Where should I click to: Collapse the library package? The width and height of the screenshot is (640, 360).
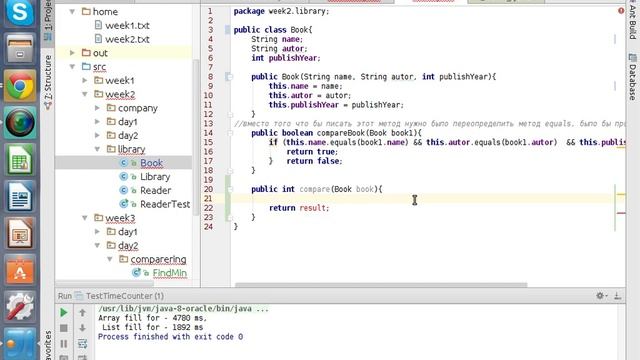(x=98, y=149)
